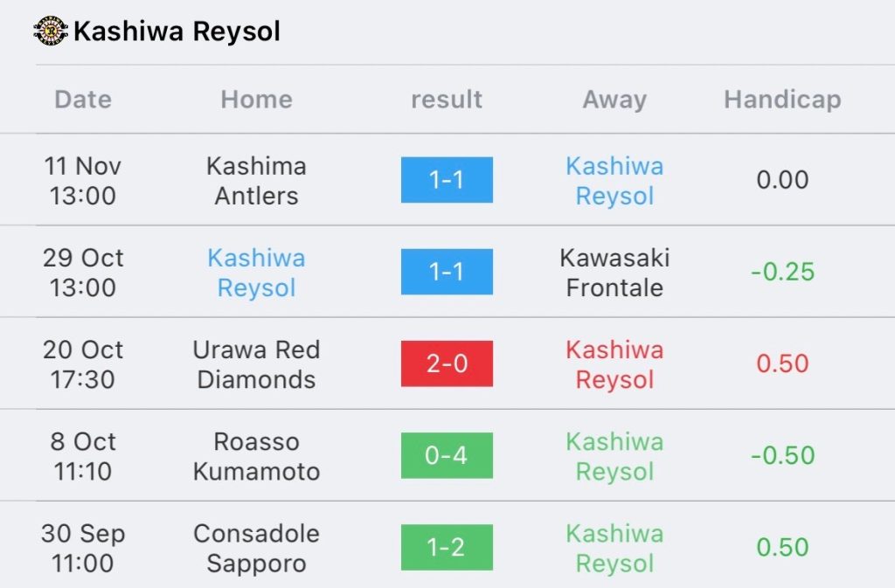Select the red 0.50 handicap value
This screenshot has width=895, height=588.
pyautogui.click(x=782, y=363)
